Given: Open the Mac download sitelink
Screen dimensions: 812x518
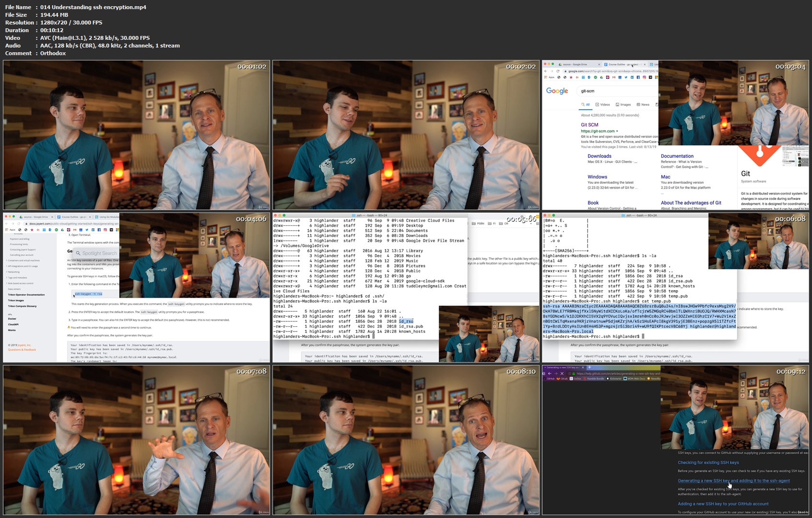Looking at the screenshot, I should [665, 177].
